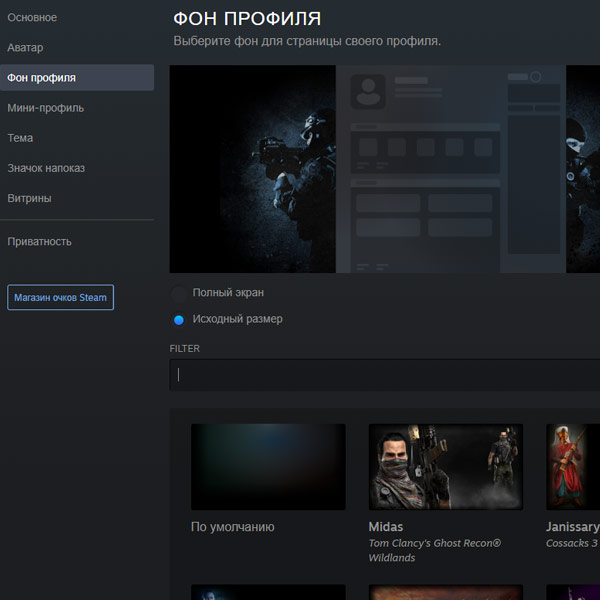Select the Фон профиля section
This screenshot has height=600, width=600.
click(x=77, y=78)
